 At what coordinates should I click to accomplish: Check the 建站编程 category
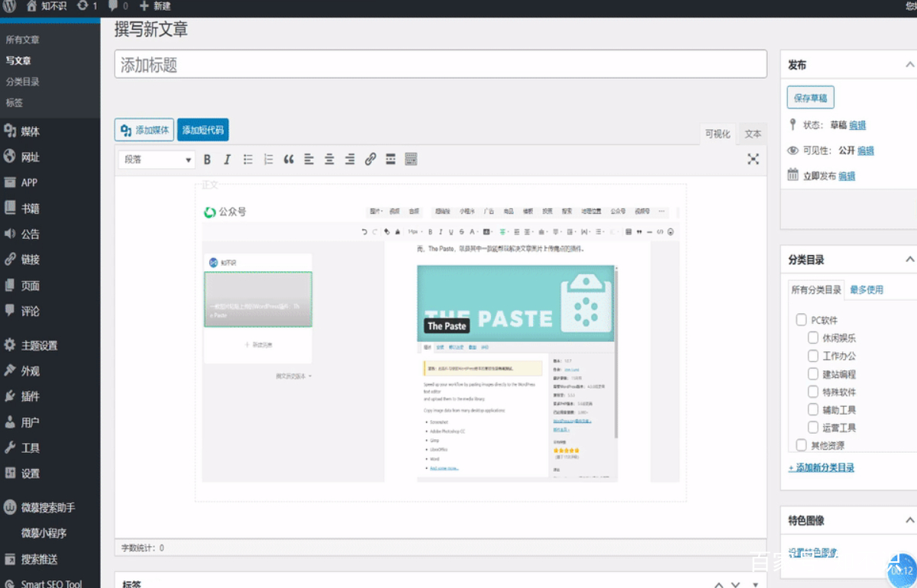click(x=813, y=373)
